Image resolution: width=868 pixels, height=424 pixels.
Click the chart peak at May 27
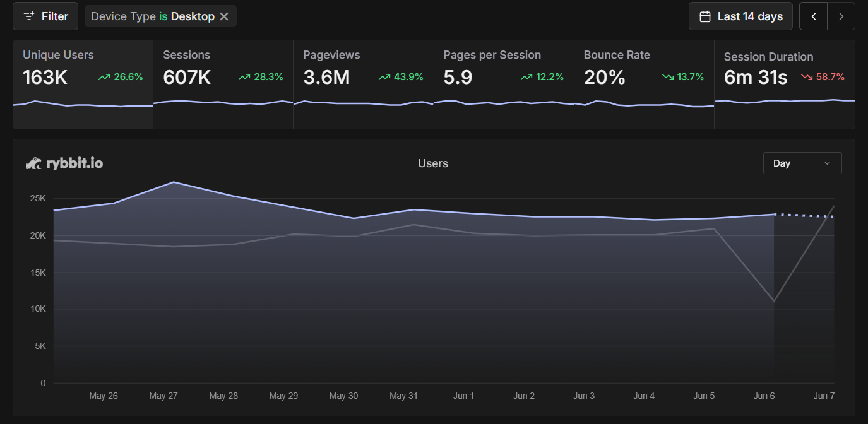174,182
